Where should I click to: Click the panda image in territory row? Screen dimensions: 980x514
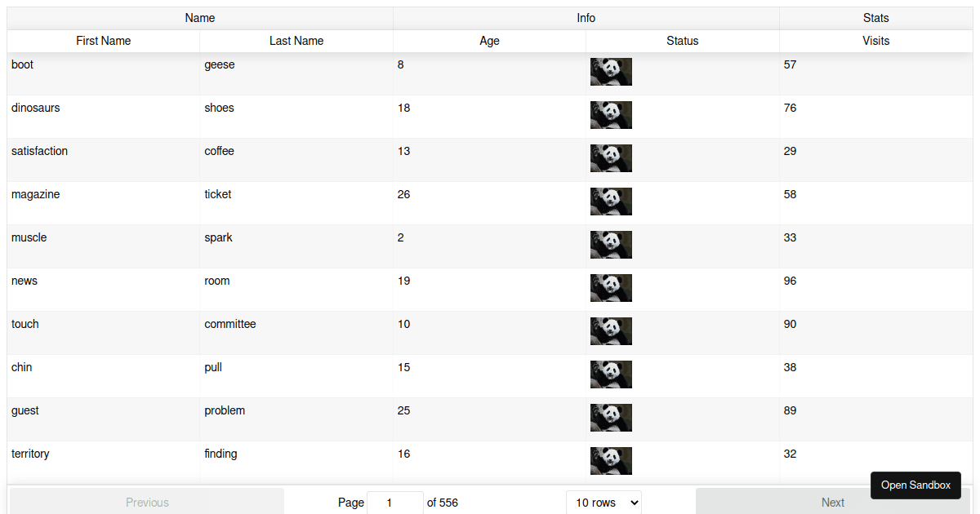pyautogui.click(x=611, y=461)
